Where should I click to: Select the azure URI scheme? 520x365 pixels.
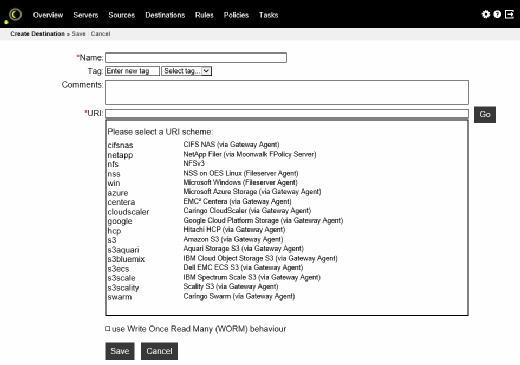point(118,193)
